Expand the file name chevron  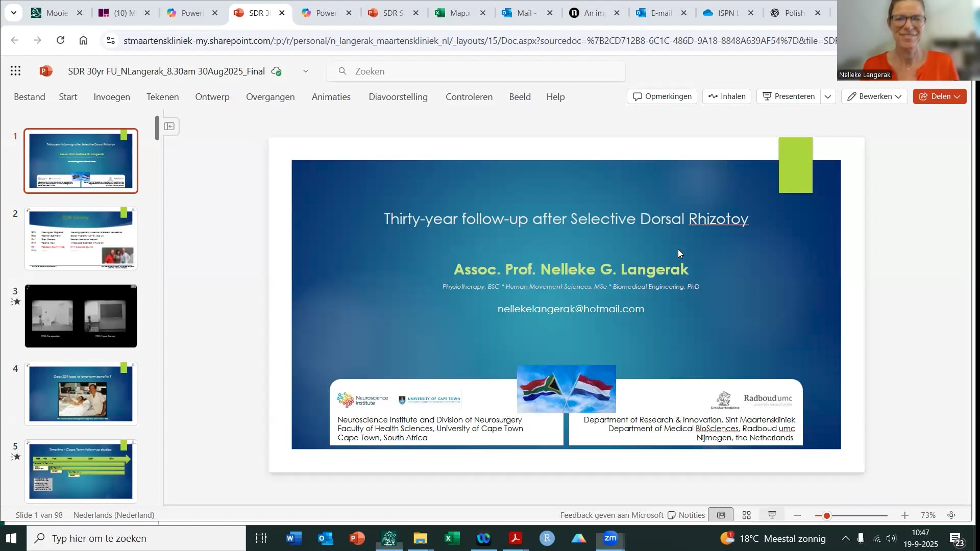click(x=306, y=71)
